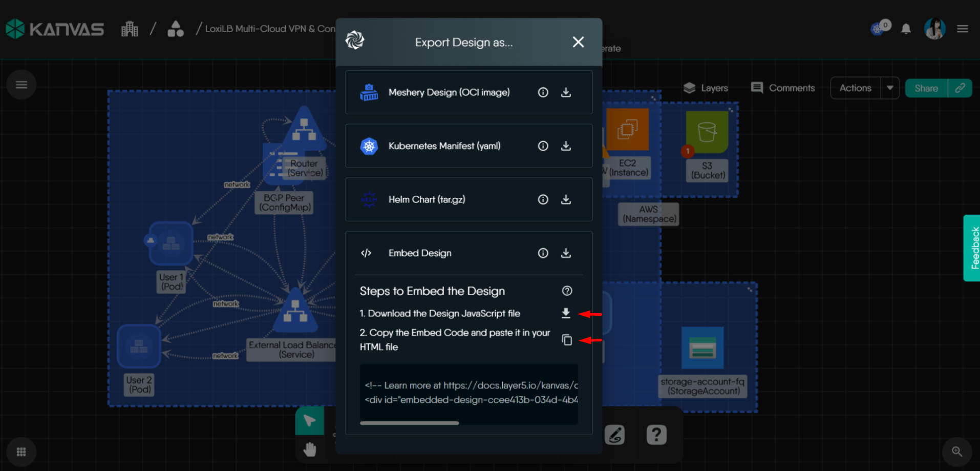Select the User 2 (Pod) node

point(139,346)
